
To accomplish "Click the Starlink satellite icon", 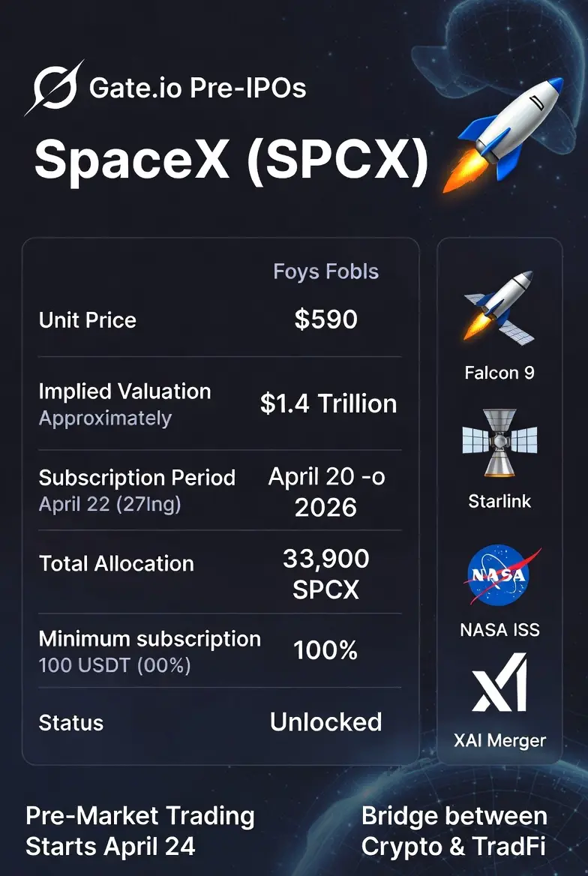I will pyautogui.click(x=499, y=442).
